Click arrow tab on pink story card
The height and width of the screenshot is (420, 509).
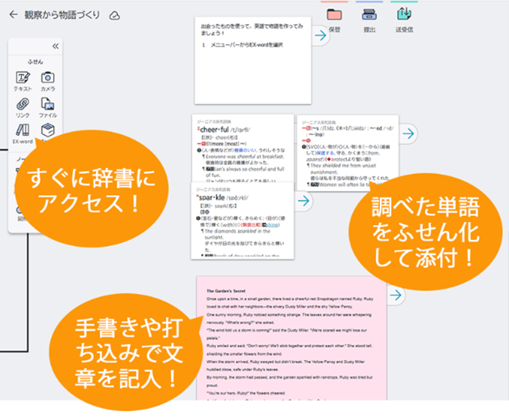395,295
